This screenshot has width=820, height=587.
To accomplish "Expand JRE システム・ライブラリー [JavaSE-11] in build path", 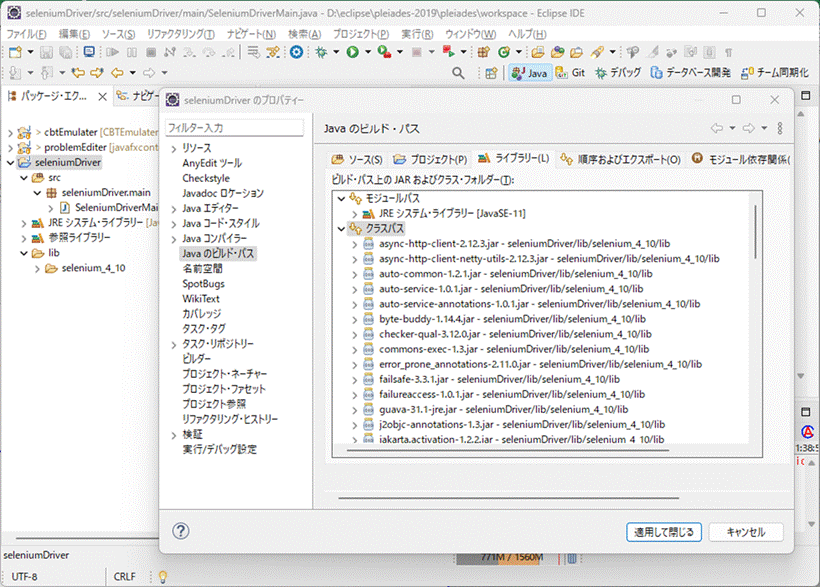I will [x=355, y=214].
